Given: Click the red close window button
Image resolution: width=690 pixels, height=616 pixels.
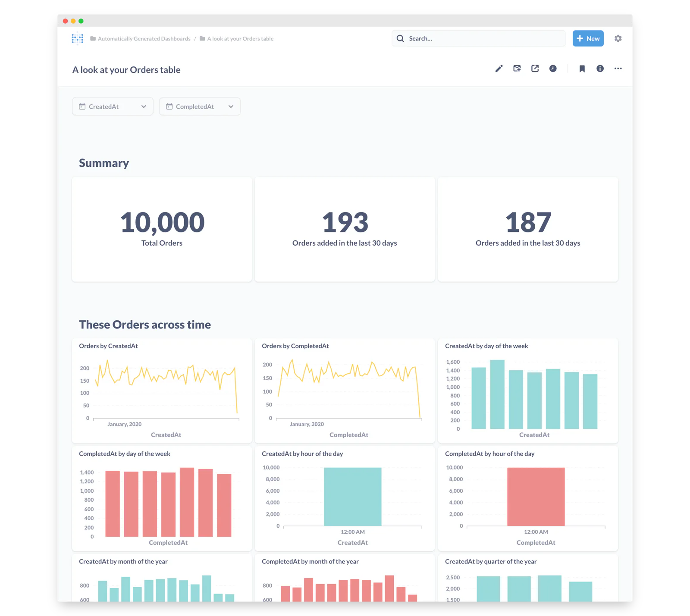Looking at the screenshot, I should (x=65, y=21).
